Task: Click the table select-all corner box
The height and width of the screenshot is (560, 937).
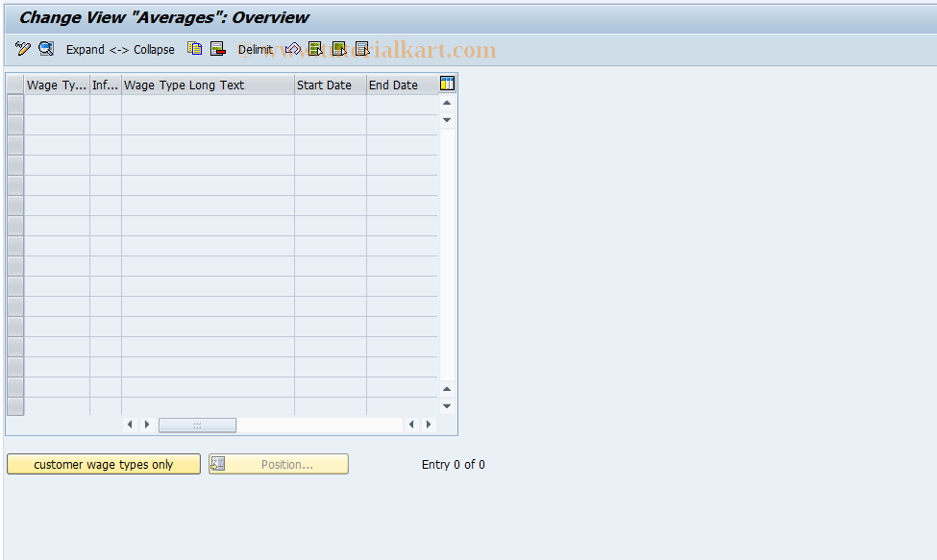Action: 15,85
